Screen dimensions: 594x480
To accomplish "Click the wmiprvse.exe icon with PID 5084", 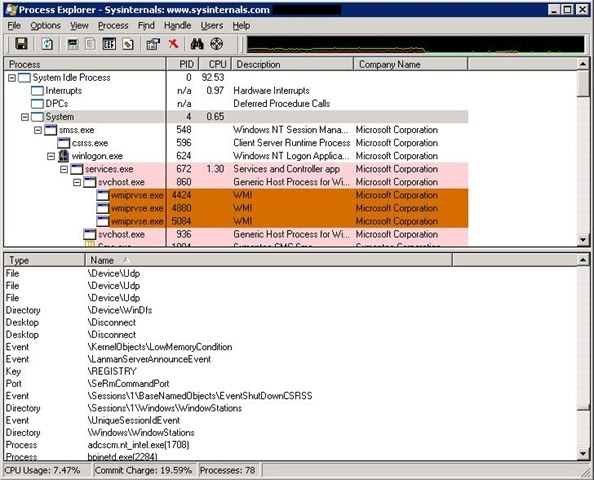I will coord(102,221).
